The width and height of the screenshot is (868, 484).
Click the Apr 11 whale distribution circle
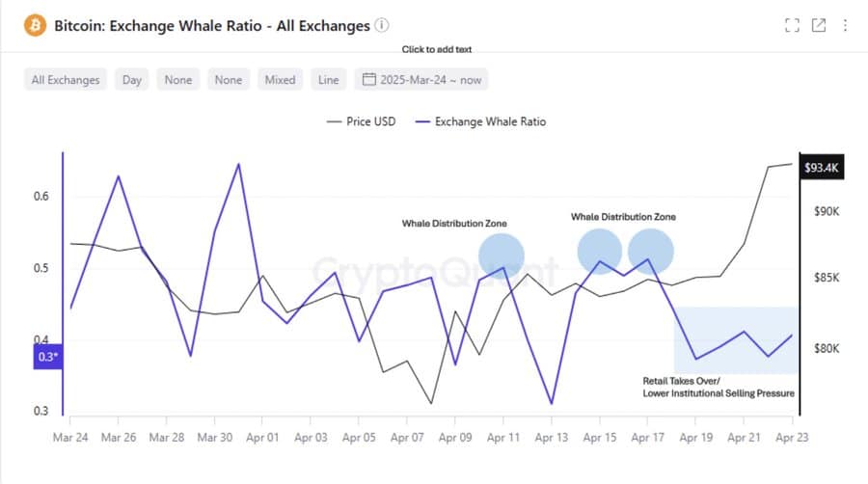pos(502,255)
